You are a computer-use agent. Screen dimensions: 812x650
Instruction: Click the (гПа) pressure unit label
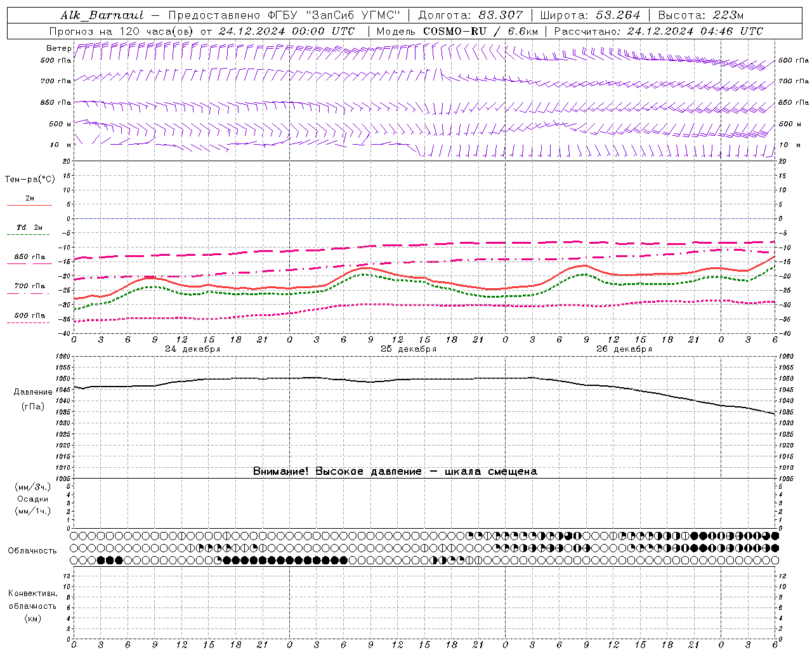33,407
